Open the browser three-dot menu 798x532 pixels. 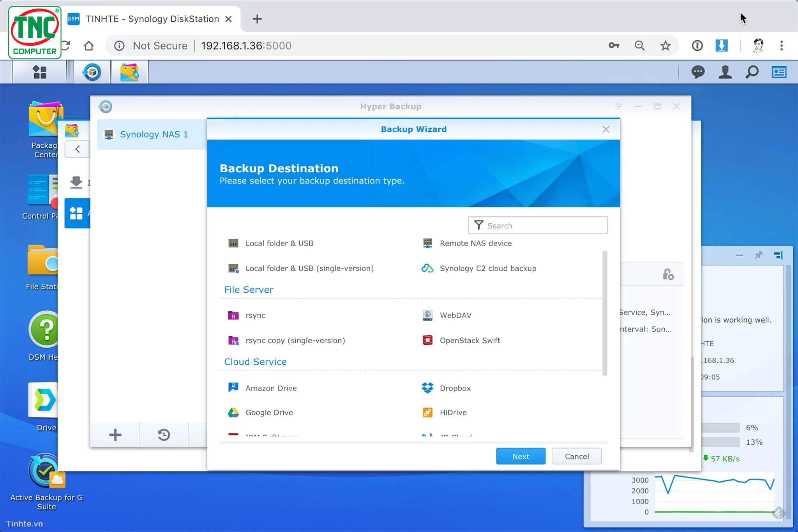coord(781,46)
